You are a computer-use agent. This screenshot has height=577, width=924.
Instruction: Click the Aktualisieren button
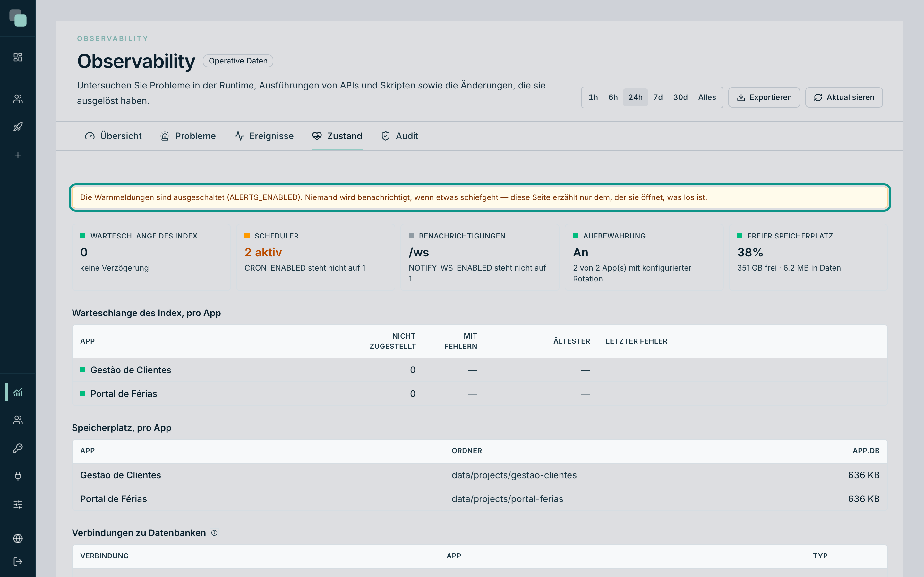pos(844,97)
